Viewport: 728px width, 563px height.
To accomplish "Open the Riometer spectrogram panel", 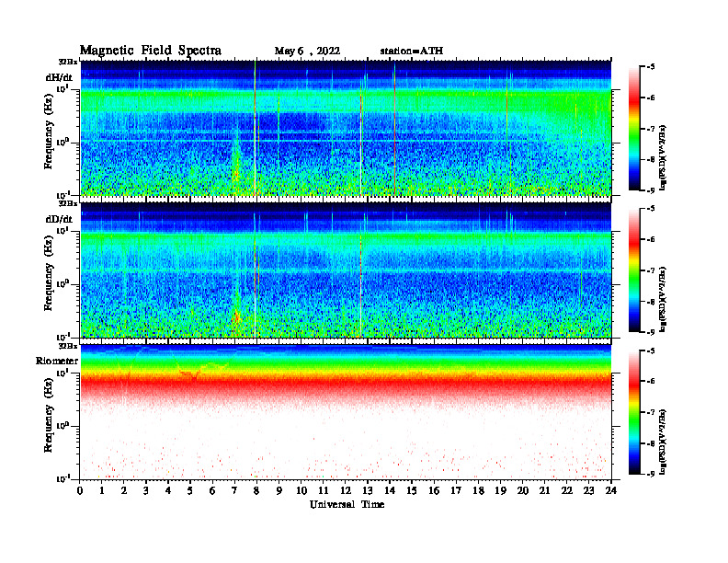I will (346, 412).
